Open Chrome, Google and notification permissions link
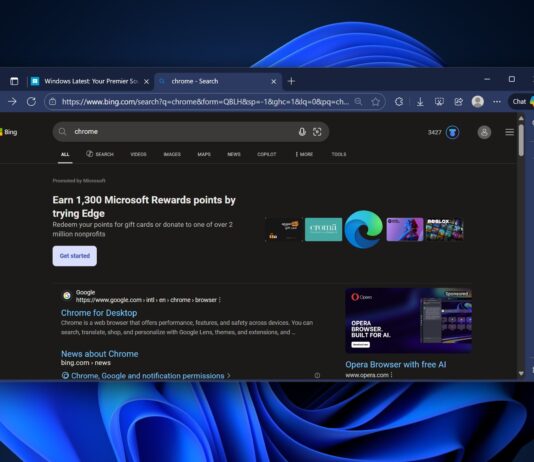Screen dimensions: 534x462 [148, 376]
